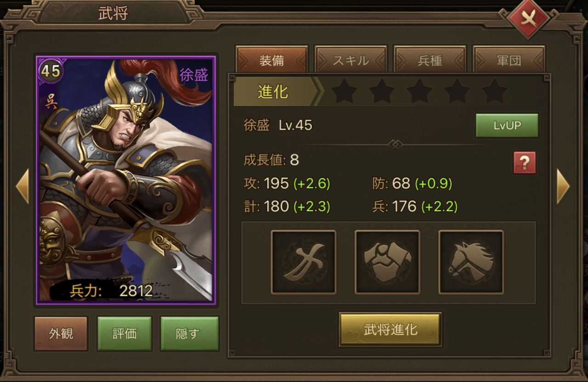Switch to the 装備 tab
The width and height of the screenshot is (588, 382).
click(272, 60)
